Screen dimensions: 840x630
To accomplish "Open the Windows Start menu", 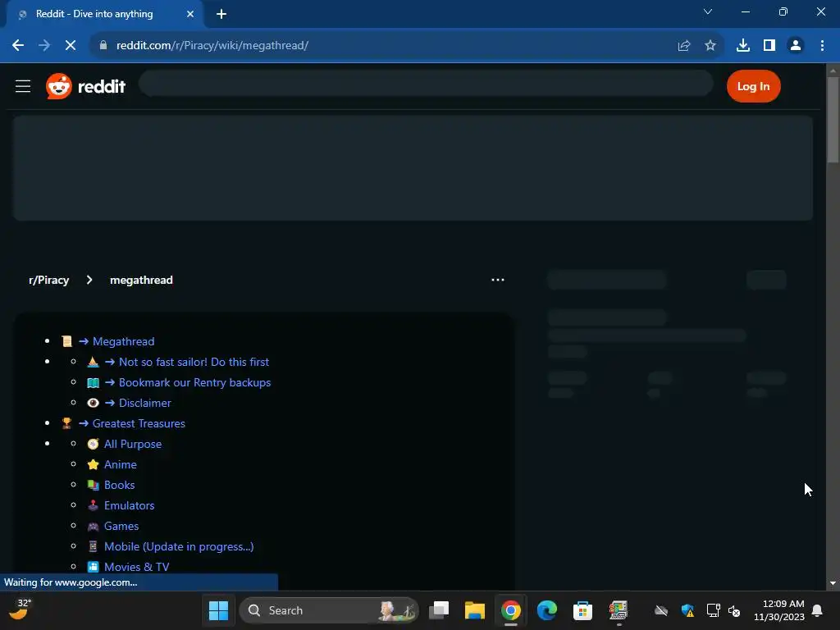I will click(x=218, y=610).
